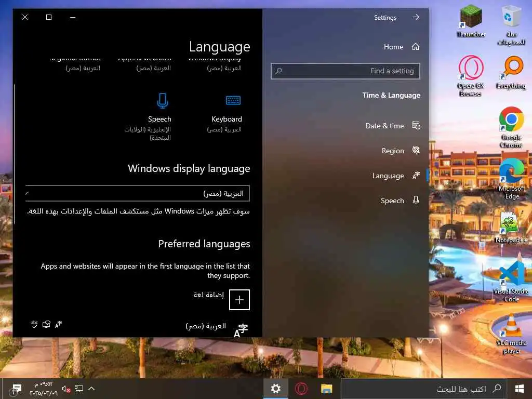
Task: Click the Windows Start button
Action: 519,389
